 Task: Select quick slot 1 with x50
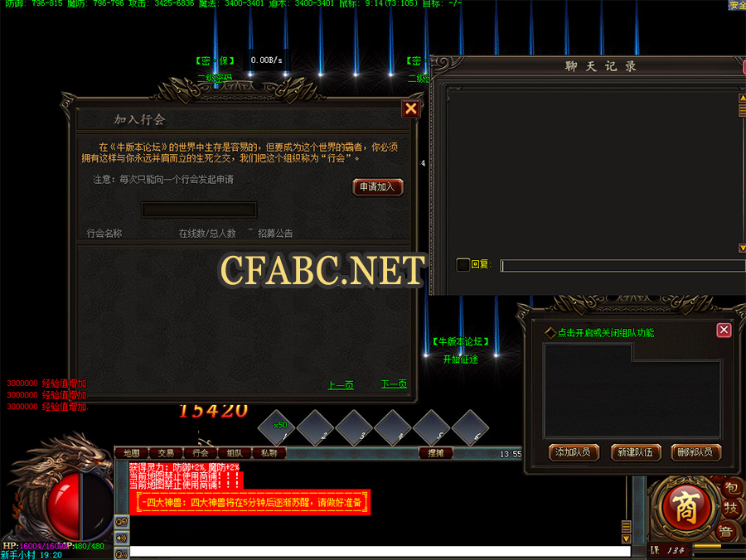[x=276, y=427]
